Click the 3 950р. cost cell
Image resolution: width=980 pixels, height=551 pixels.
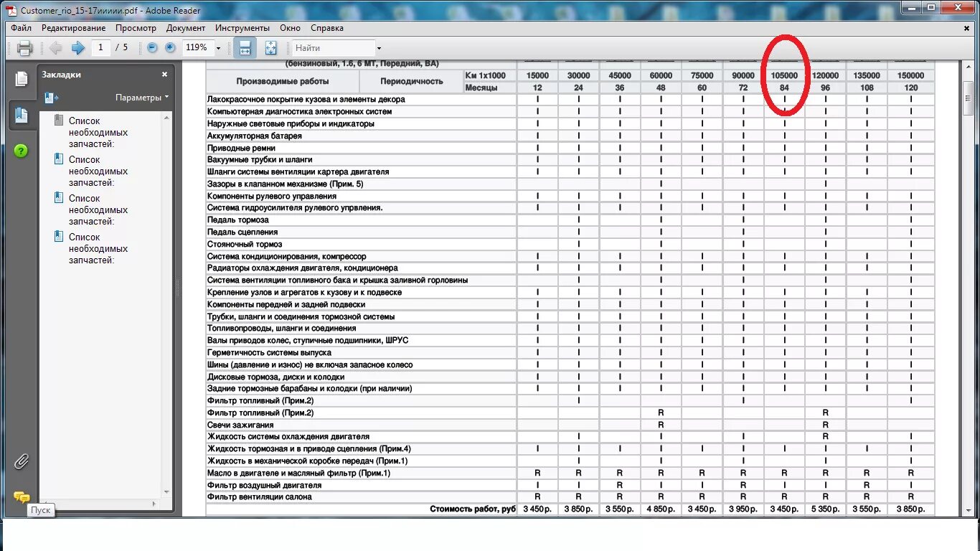tap(743, 509)
